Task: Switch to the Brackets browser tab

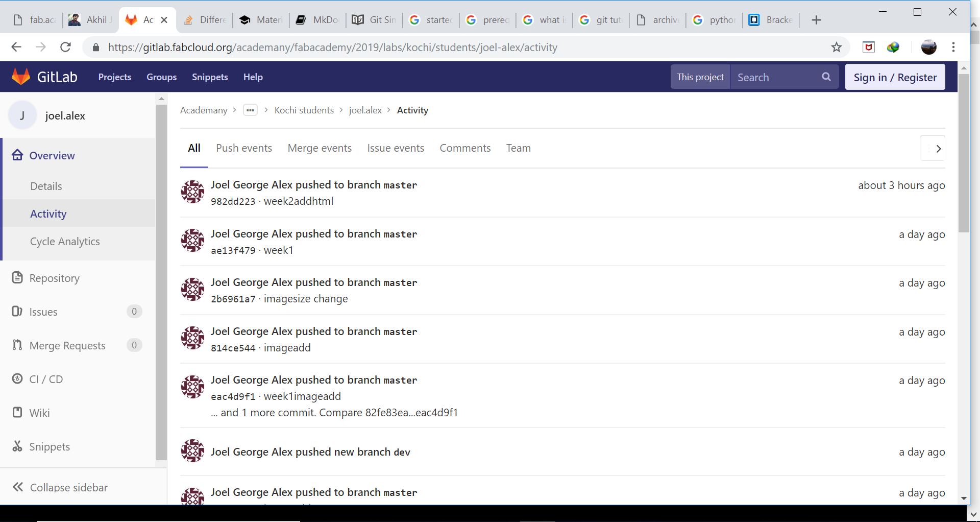Action: coord(770,20)
